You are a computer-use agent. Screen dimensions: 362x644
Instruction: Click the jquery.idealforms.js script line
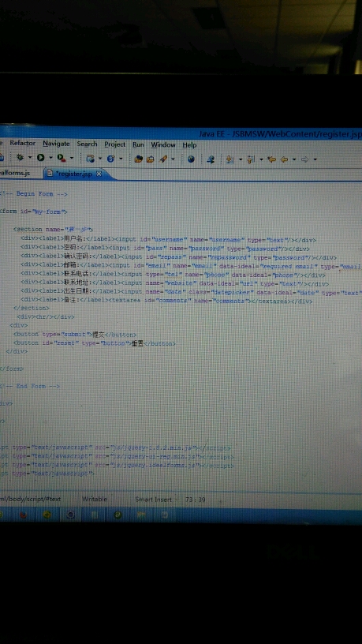[117, 466]
